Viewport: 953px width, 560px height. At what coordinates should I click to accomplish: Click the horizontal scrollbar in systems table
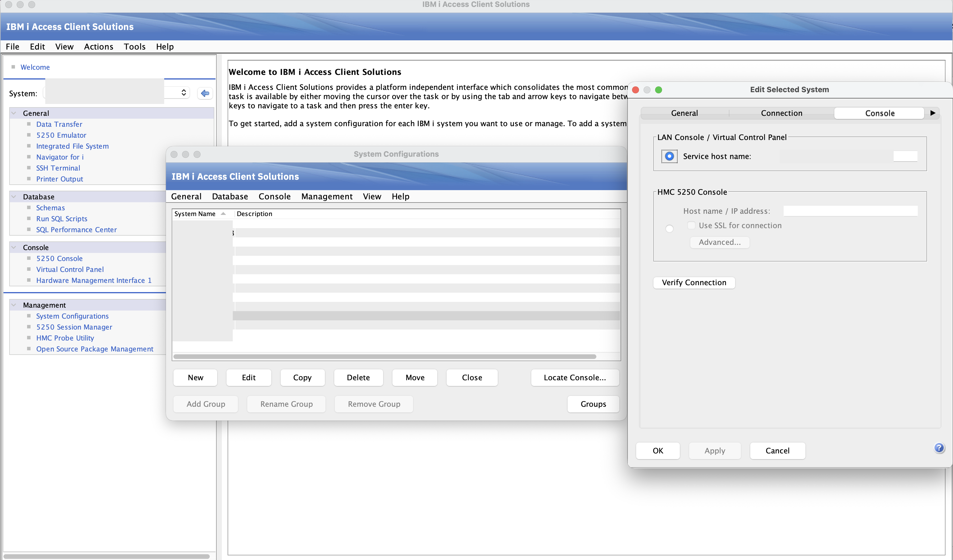pyautogui.click(x=385, y=357)
